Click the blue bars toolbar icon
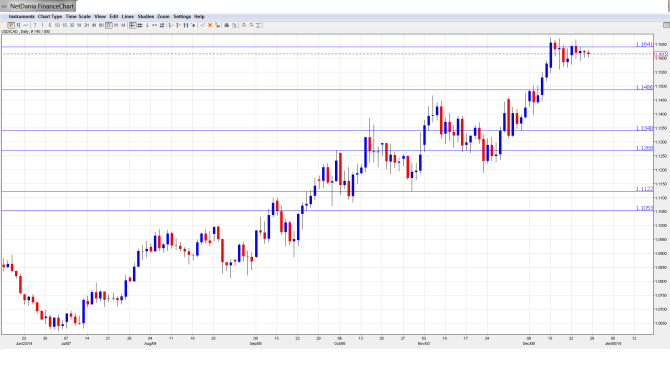The width and height of the screenshot is (670, 377). point(162,26)
